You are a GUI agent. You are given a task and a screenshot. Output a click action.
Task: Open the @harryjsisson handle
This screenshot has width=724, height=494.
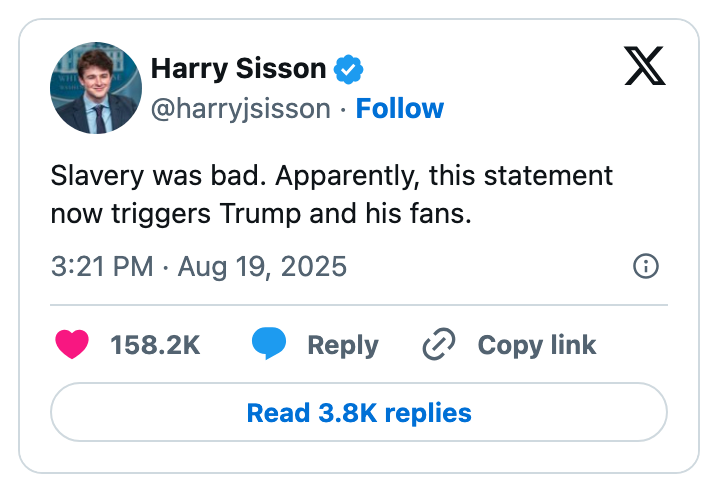click(240, 108)
